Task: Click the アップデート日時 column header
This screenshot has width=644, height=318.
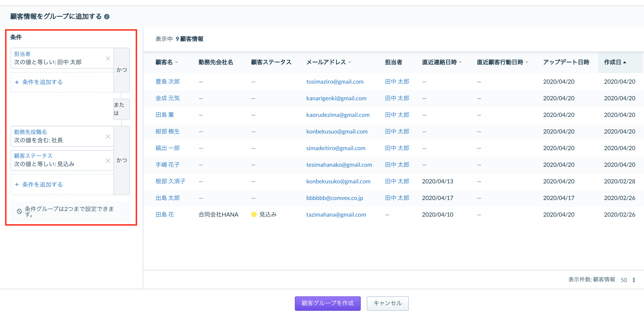Action: click(x=566, y=62)
